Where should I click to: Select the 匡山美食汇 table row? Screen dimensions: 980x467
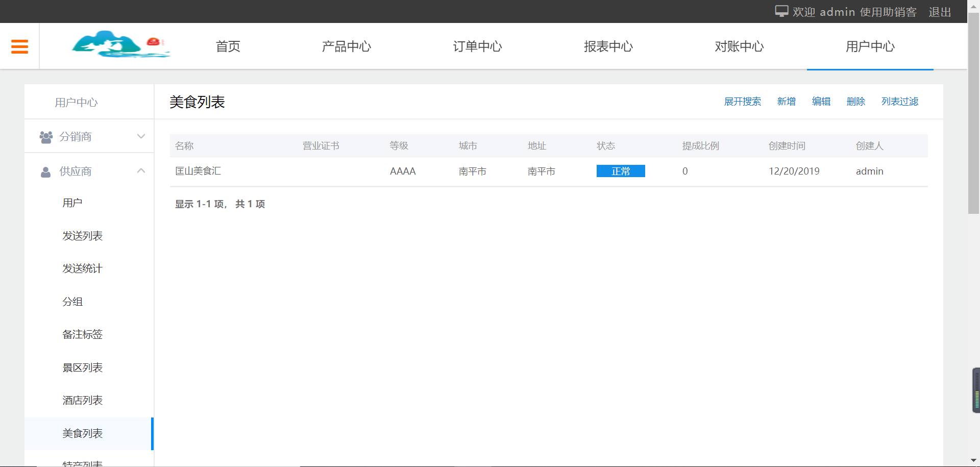tap(198, 171)
